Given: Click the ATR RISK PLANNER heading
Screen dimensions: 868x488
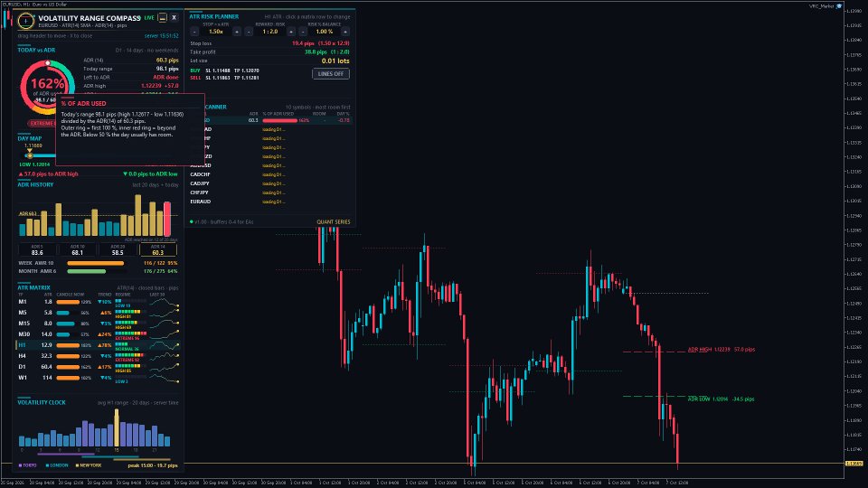Looking at the screenshot, I should (x=213, y=16).
